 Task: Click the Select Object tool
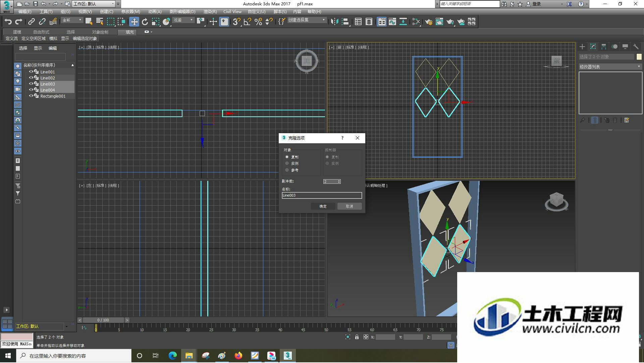(89, 22)
